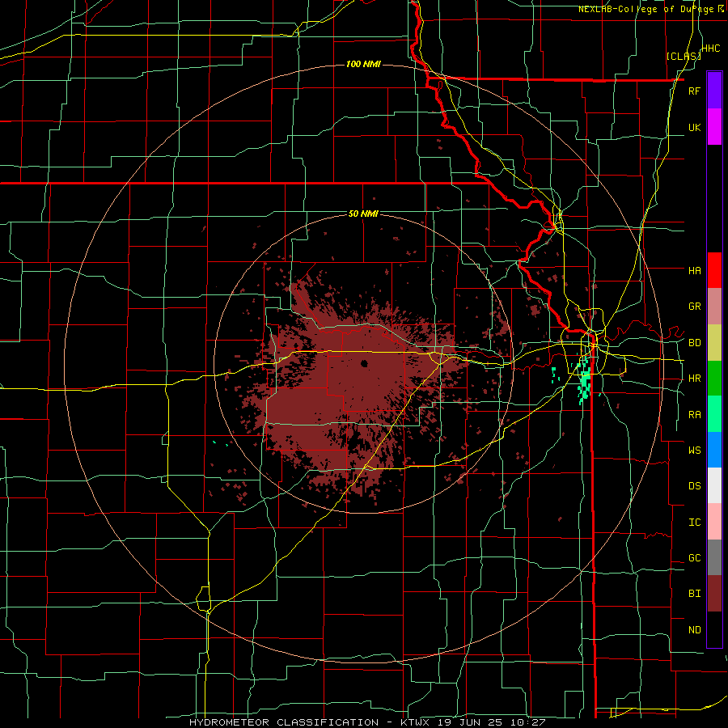
Task: Click the yellow BD legend swatch
Action: tap(714, 343)
